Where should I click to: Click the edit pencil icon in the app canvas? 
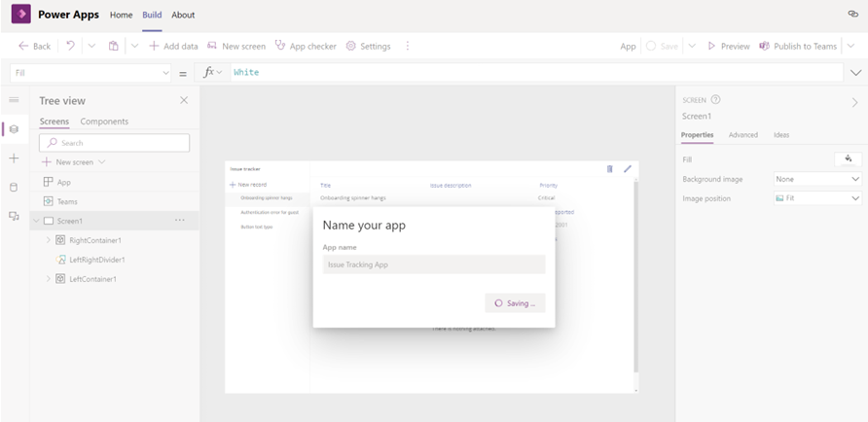click(628, 169)
